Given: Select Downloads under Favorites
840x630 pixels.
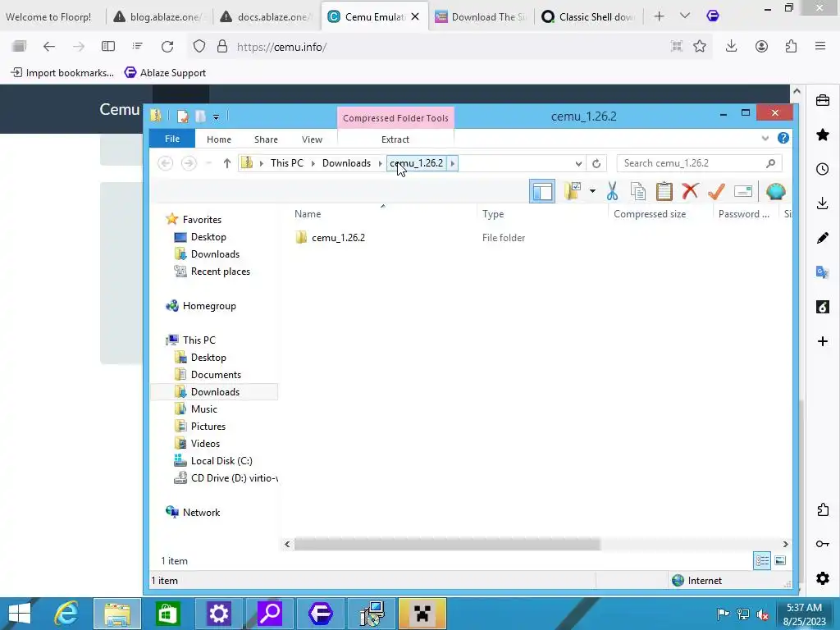Looking at the screenshot, I should click(x=215, y=254).
